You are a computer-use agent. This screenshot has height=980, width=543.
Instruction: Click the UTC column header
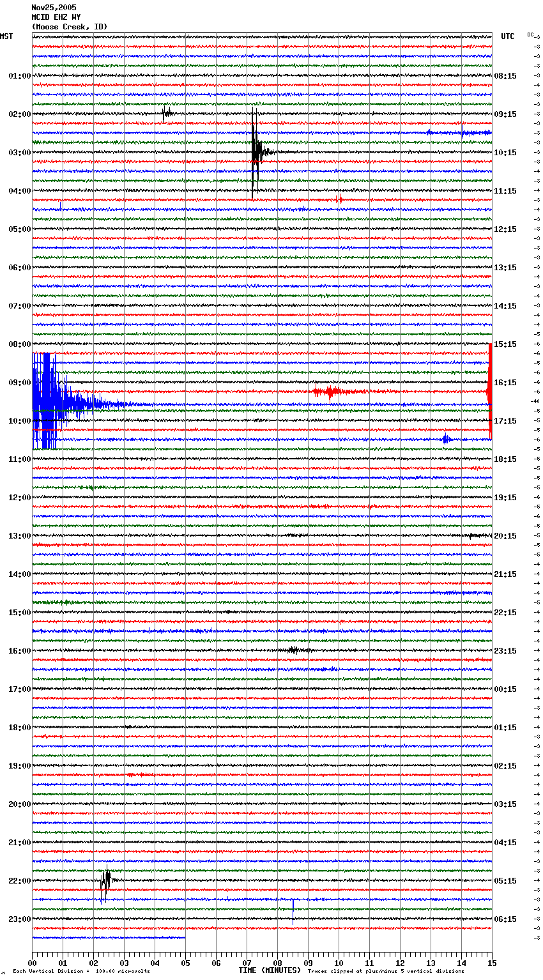click(507, 36)
